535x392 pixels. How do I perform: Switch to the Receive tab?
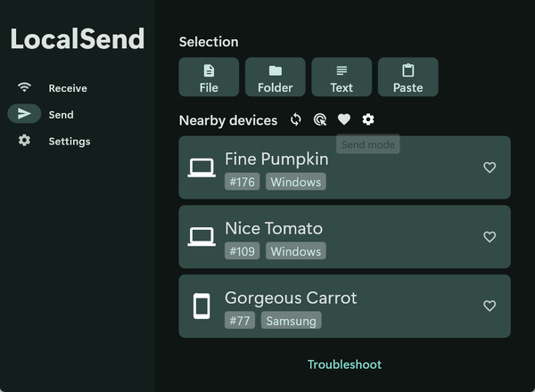67,88
